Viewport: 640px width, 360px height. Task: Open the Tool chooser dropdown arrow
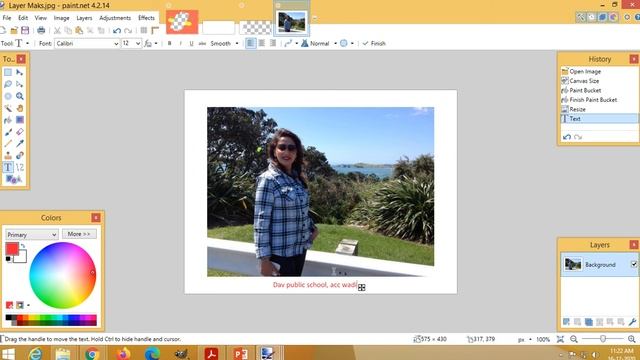27,43
